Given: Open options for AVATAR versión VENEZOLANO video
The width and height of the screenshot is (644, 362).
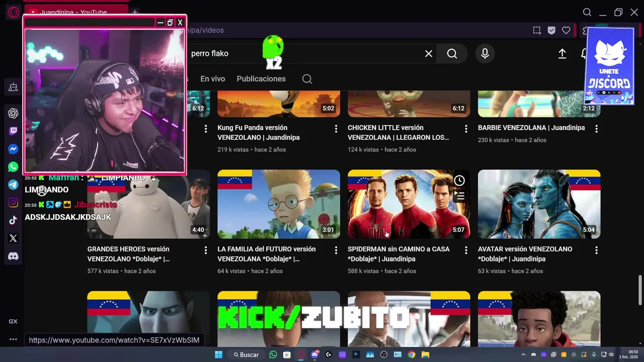Looking at the screenshot, I should pos(596,250).
